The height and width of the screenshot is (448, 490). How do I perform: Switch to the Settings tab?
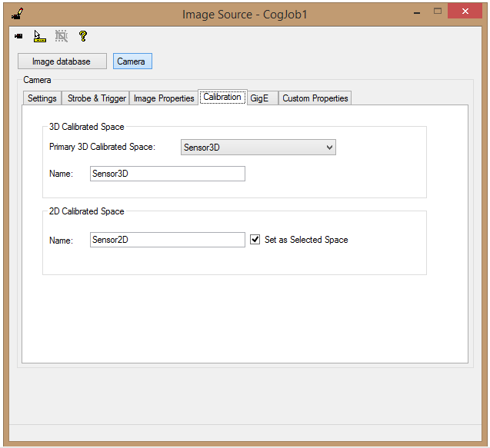[x=42, y=98]
